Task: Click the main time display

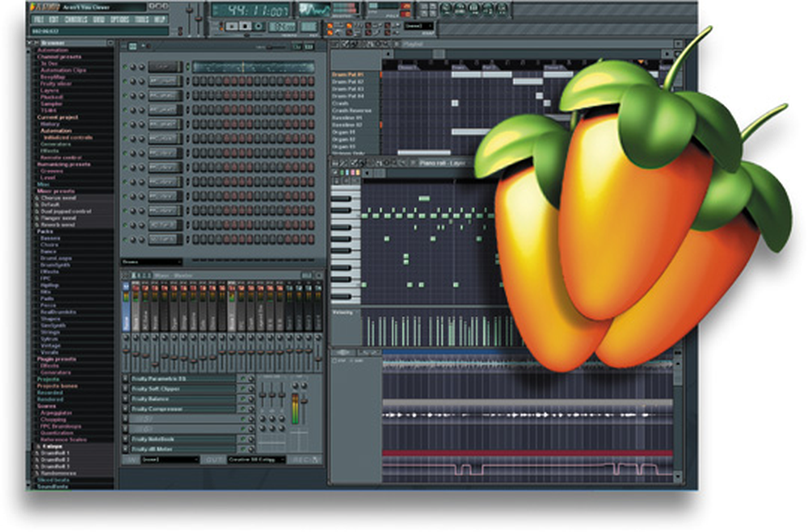Action: click(x=251, y=10)
